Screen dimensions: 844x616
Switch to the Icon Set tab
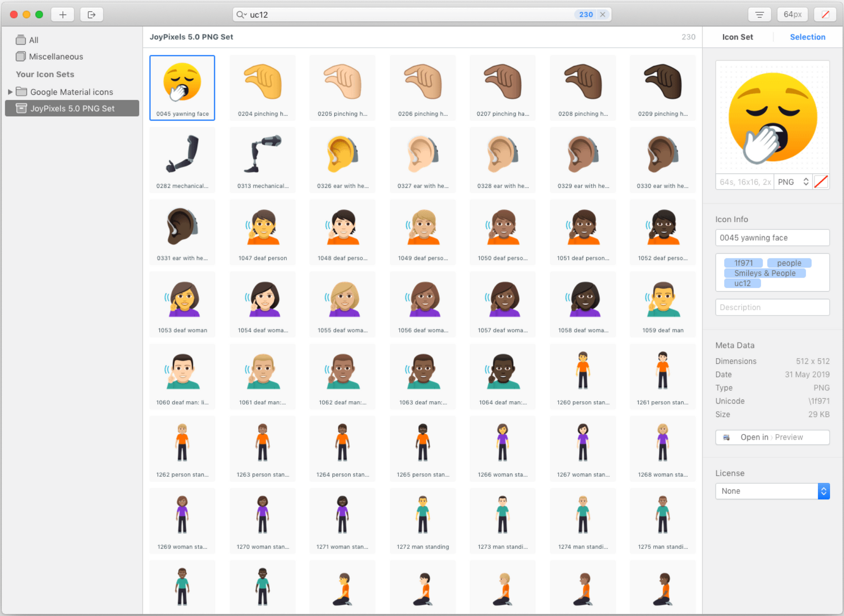coord(737,37)
